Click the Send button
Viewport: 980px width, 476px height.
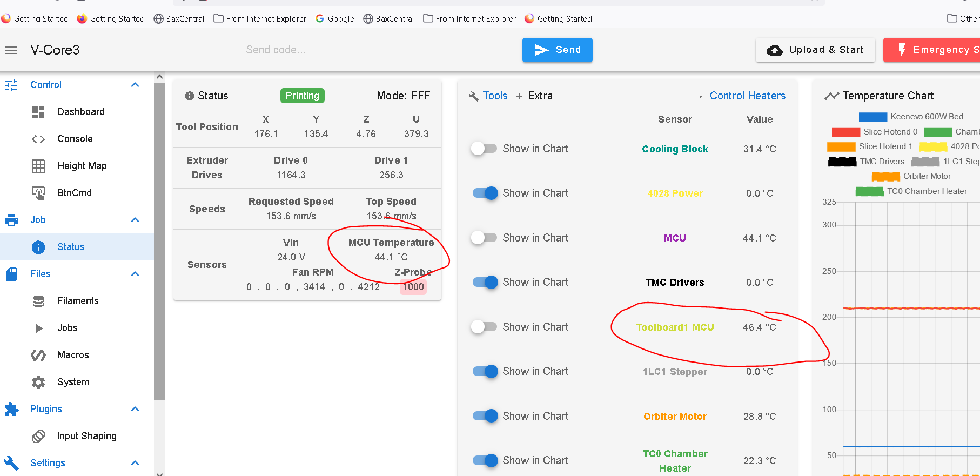pyautogui.click(x=558, y=50)
